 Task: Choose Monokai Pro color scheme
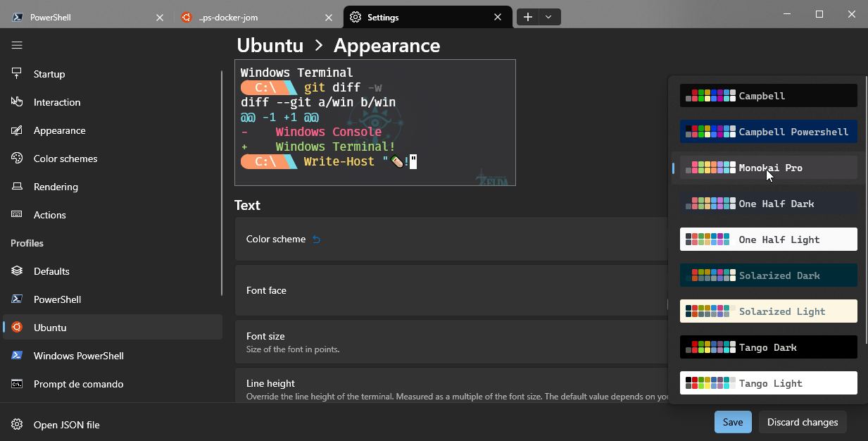[768, 168]
